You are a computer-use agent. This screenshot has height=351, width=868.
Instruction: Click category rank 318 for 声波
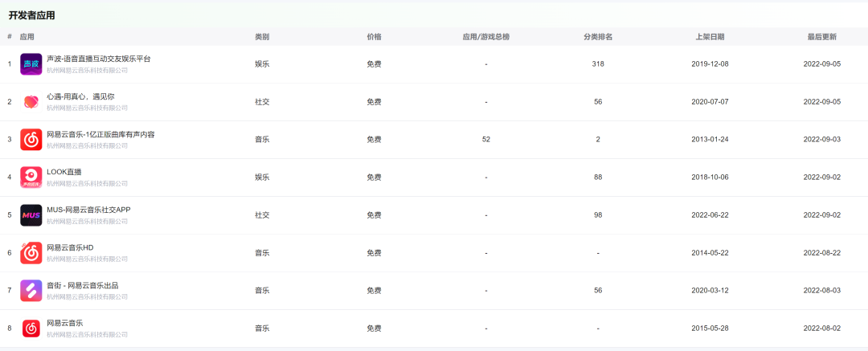click(598, 64)
